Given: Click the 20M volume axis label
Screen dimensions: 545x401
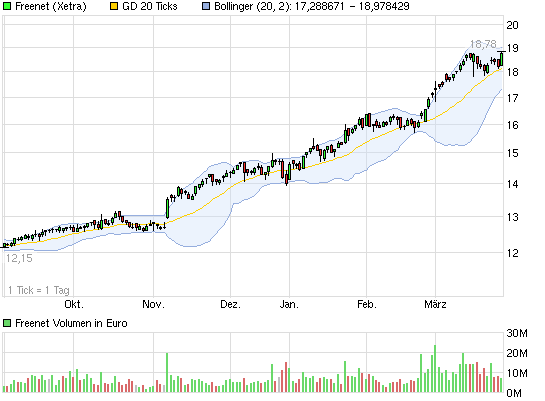Looking at the screenshot, I should coord(517,353).
